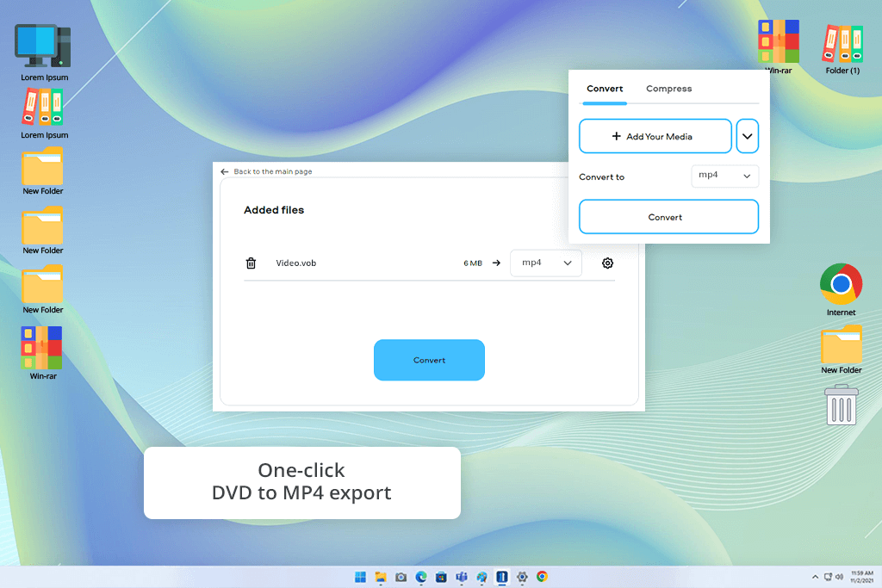The width and height of the screenshot is (882, 588).
Task: Open taskbar clock showing 11:59 AM
Action: (861, 577)
